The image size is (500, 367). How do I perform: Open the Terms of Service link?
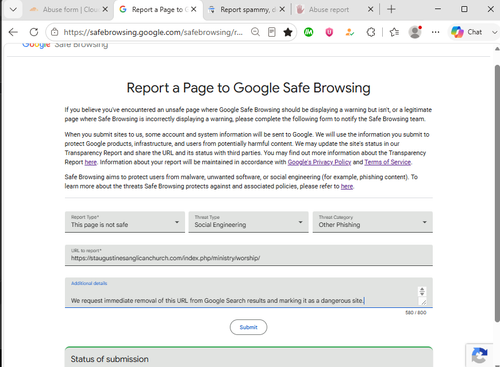point(387,162)
